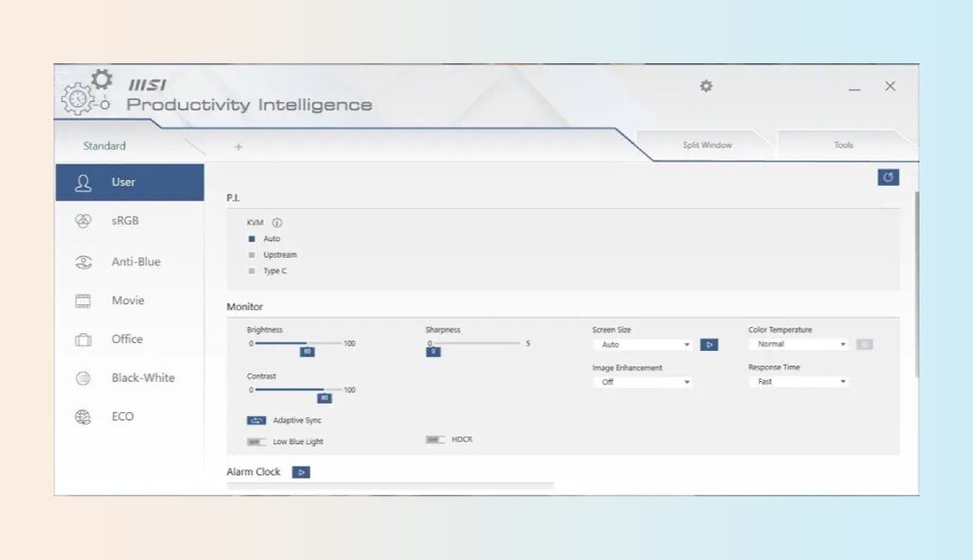
Task: Choose the Anti-Blue eye icon
Action: (84, 262)
